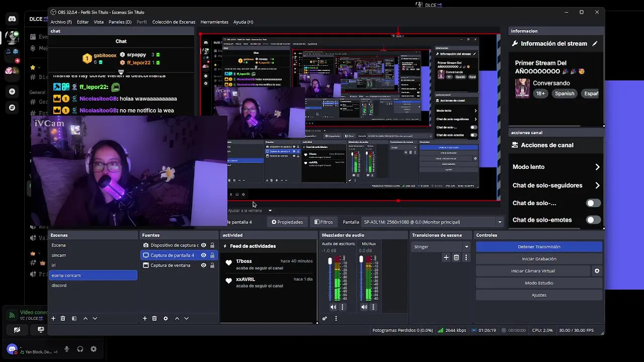Open transition properties three-dot menu

[466, 257]
